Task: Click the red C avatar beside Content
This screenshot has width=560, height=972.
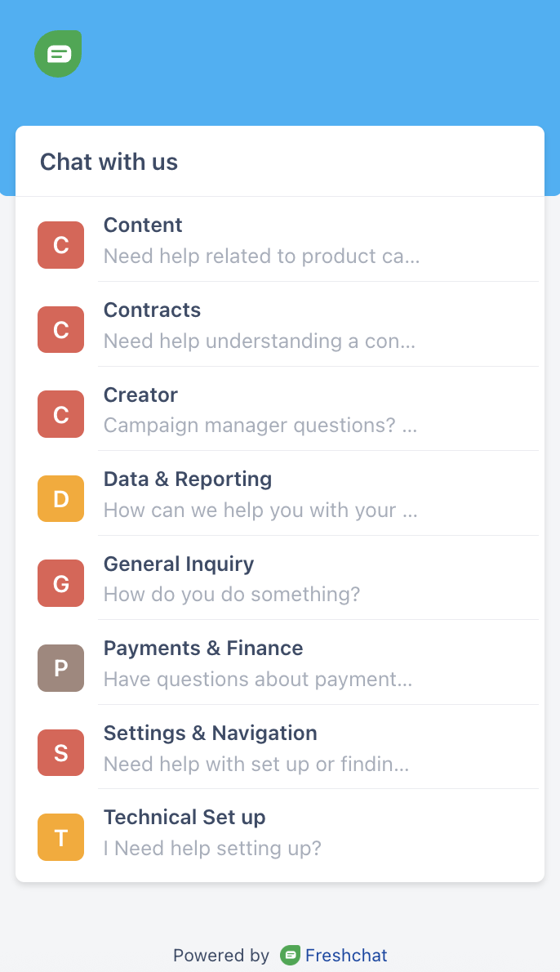Action: pos(61,245)
